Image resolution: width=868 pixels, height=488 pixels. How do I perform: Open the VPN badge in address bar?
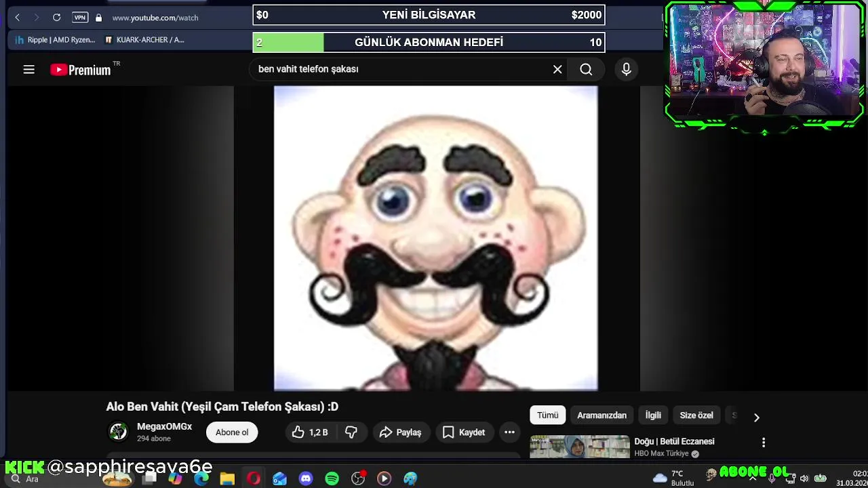80,18
